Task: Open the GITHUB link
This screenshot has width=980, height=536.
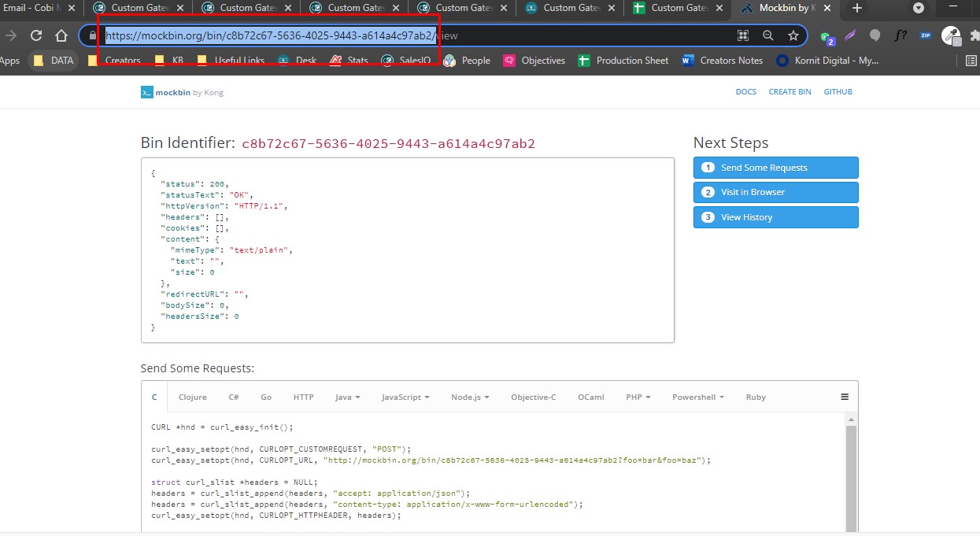Action: point(838,92)
